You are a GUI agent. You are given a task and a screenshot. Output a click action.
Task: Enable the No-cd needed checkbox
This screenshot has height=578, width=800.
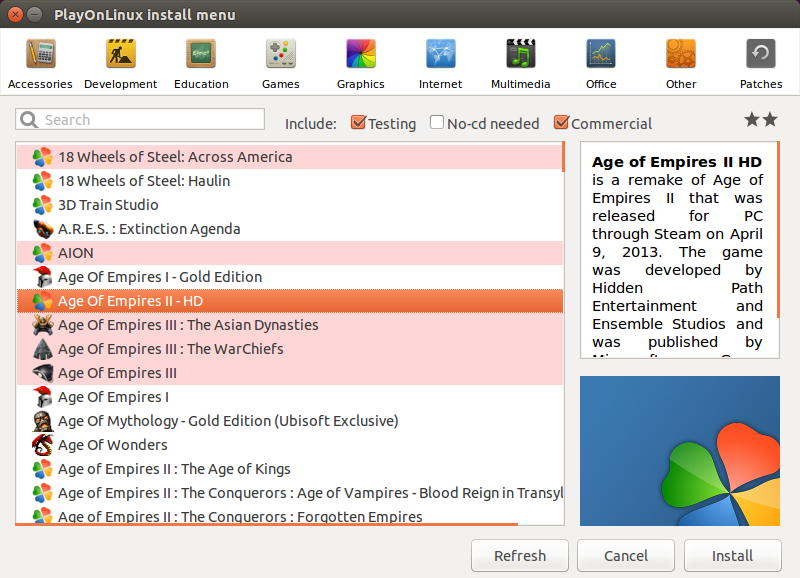tap(437, 122)
